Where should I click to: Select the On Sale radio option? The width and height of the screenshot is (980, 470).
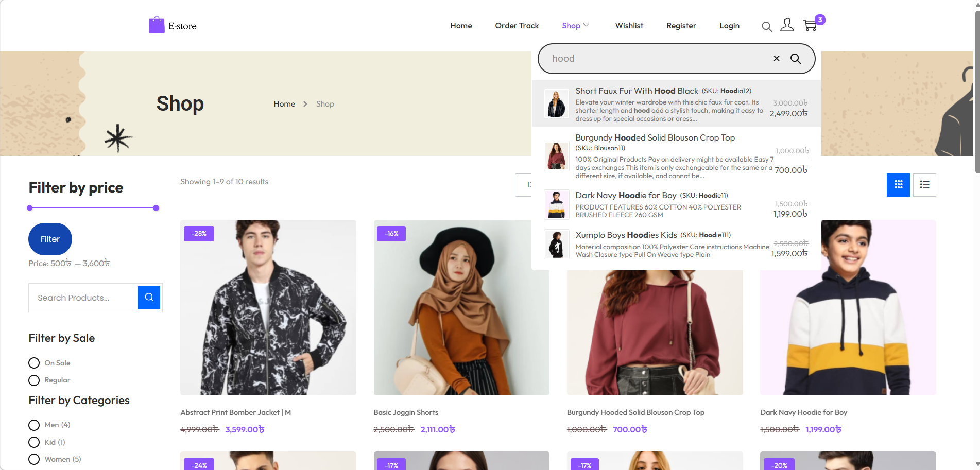[34, 363]
